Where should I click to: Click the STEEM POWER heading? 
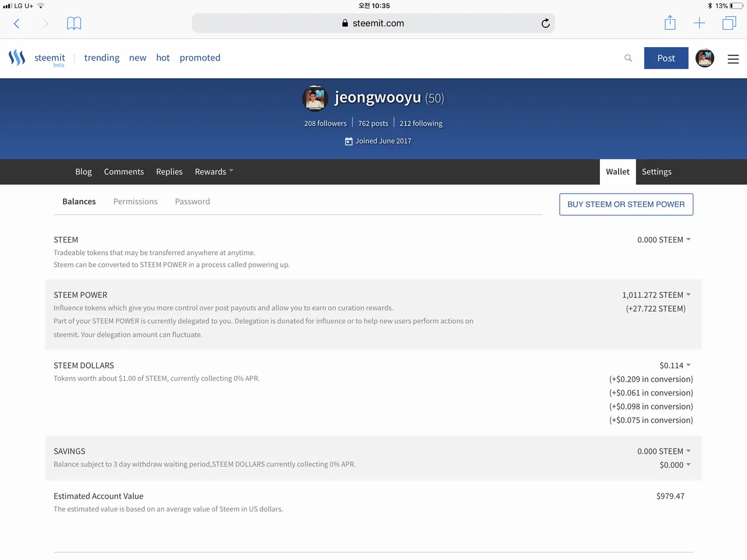tap(81, 295)
